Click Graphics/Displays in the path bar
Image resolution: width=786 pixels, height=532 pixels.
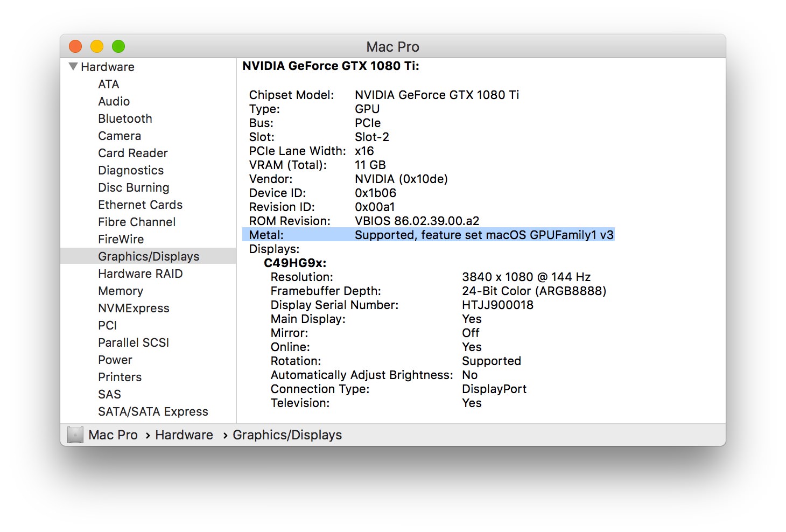[287, 435]
